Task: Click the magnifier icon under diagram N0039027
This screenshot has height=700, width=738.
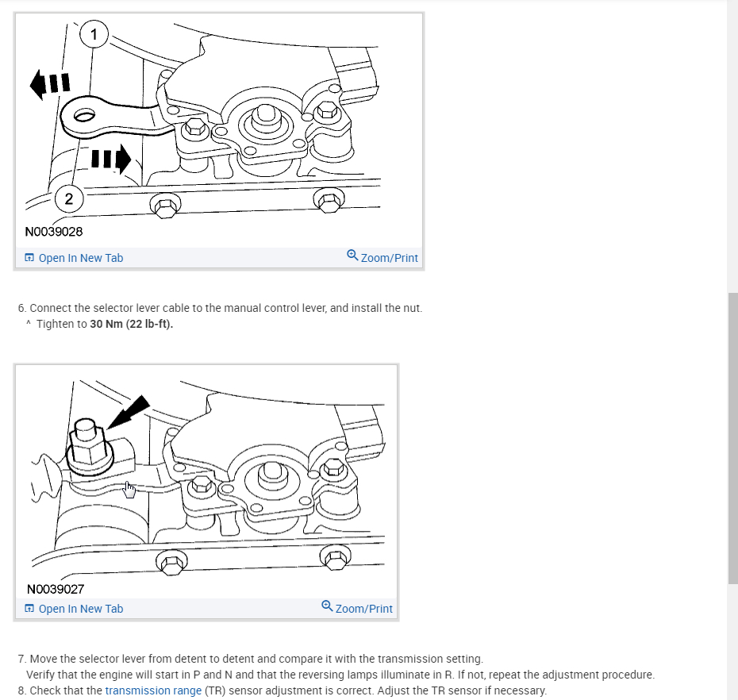Action: click(x=327, y=606)
